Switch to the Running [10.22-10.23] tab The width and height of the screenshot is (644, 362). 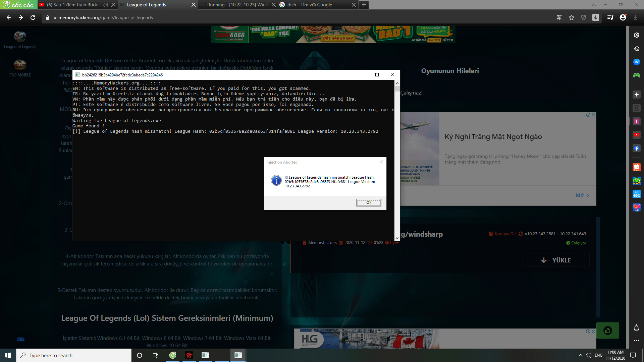click(237, 5)
